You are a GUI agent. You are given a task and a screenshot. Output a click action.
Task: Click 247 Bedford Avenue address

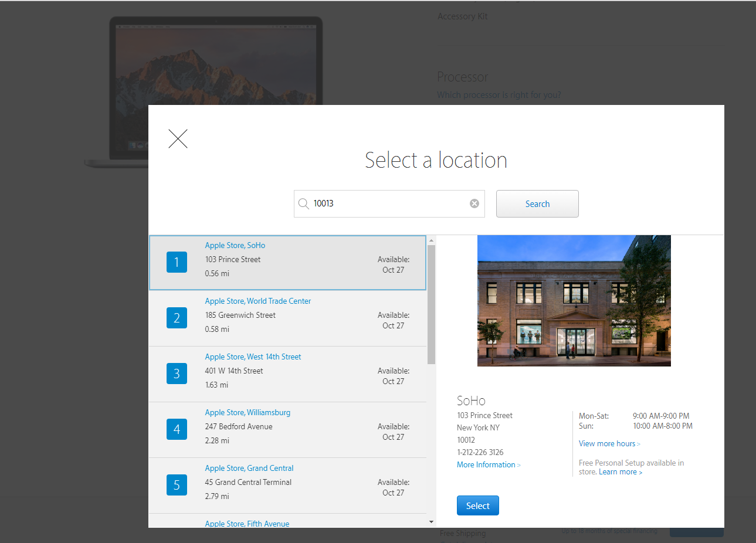click(x=239, y=426)
